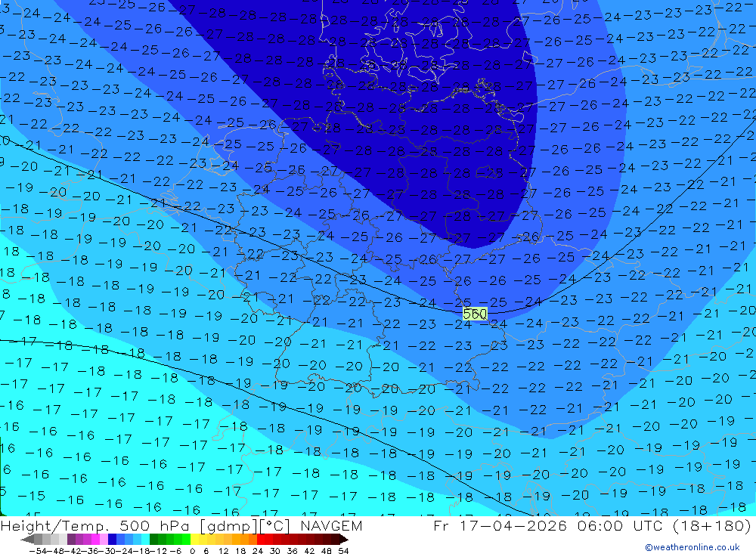Image resolution: width=756 pixels, height=554 pixels.
Task: Open the weatheronline.co.uk copyright link
Action: (692, 547)
